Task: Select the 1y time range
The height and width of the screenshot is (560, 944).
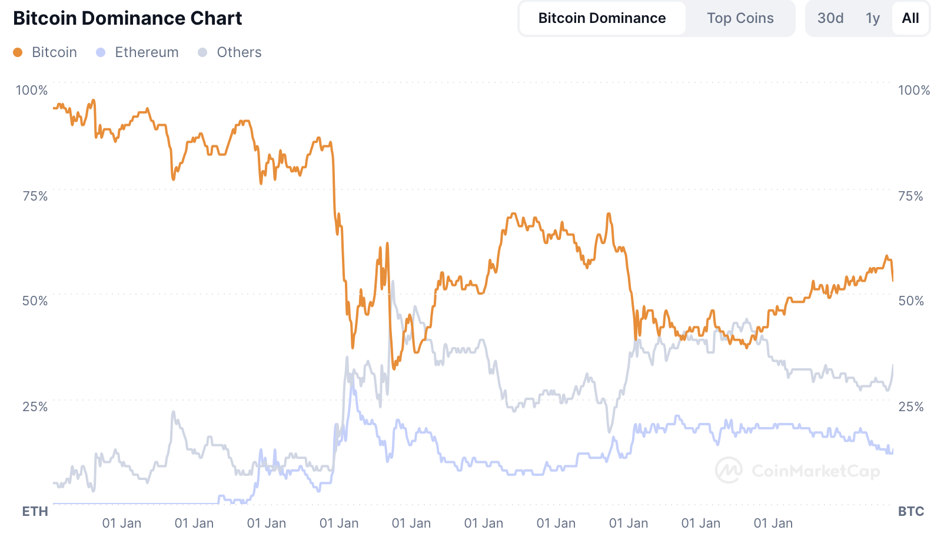Action: click(x=872, y=18)
